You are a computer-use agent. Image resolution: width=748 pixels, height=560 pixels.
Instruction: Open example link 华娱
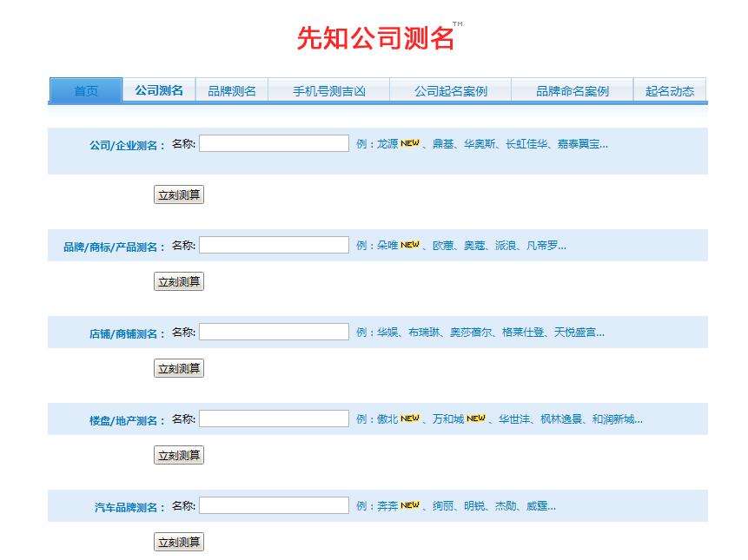[387, 333]
